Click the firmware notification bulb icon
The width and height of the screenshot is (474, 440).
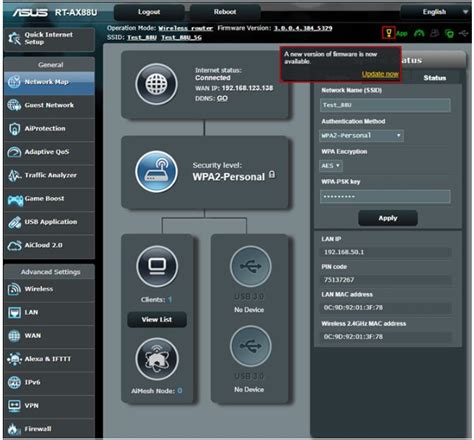pyautogui.click(x=388, y=33)
